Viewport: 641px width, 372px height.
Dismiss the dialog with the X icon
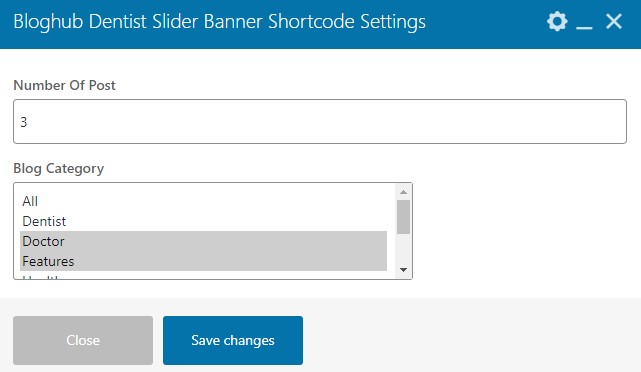[614, 21]
